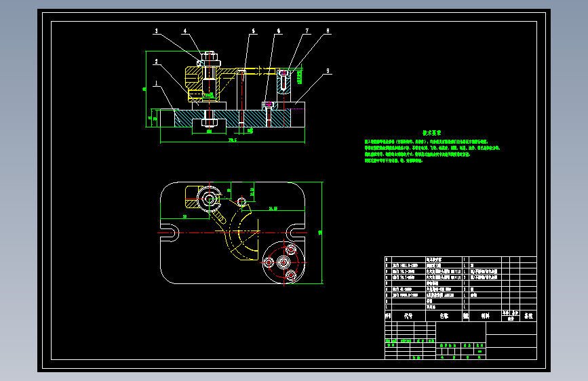Select the hex nut atop the section view
This screenshot has width=588, height=381.
point(210,57)
